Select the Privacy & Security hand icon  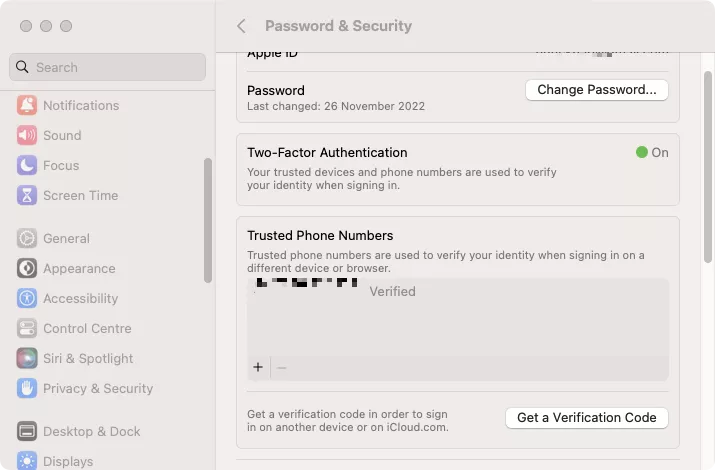point(27,388)
